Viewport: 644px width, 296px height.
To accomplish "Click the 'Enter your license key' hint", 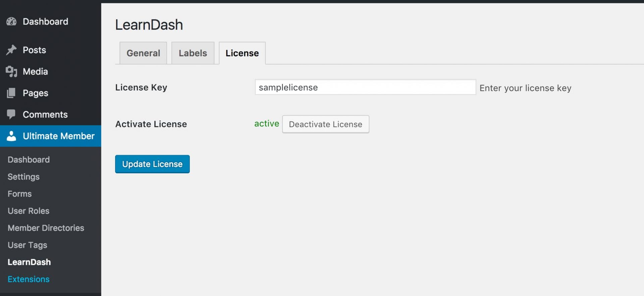I will coord(525,88).
